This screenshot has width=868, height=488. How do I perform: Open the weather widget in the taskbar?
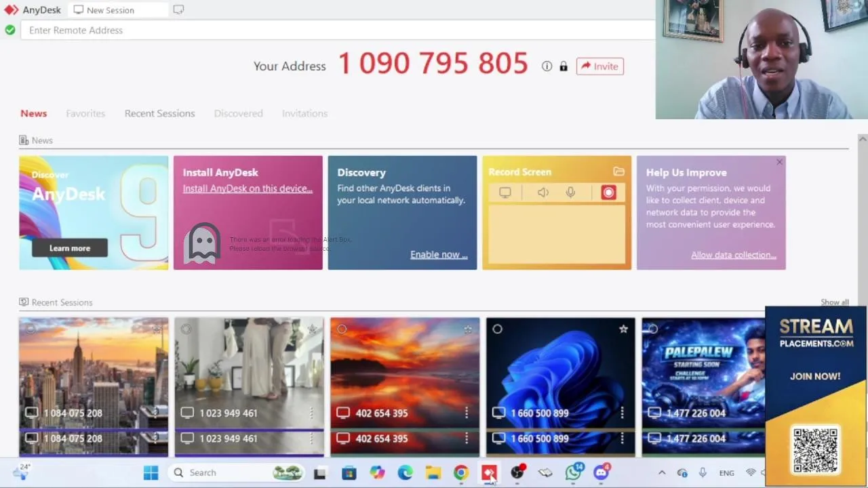(x=22, y=472)
